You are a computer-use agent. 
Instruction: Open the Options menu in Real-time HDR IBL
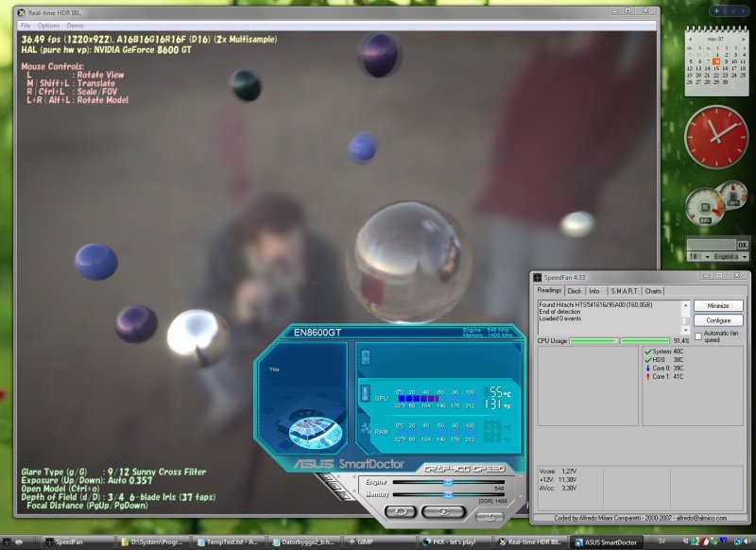click(x=49, y=26)
